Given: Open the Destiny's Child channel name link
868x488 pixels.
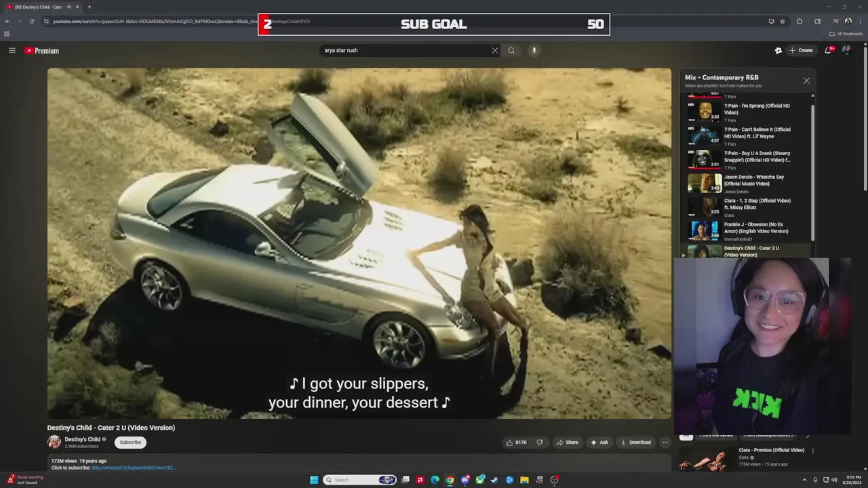Looking at the screenshot, I should click(x=82, y=439).
